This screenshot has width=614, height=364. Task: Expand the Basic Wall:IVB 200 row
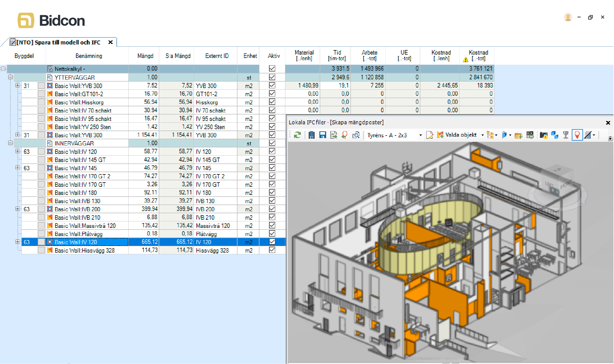(x=17, y=209)
